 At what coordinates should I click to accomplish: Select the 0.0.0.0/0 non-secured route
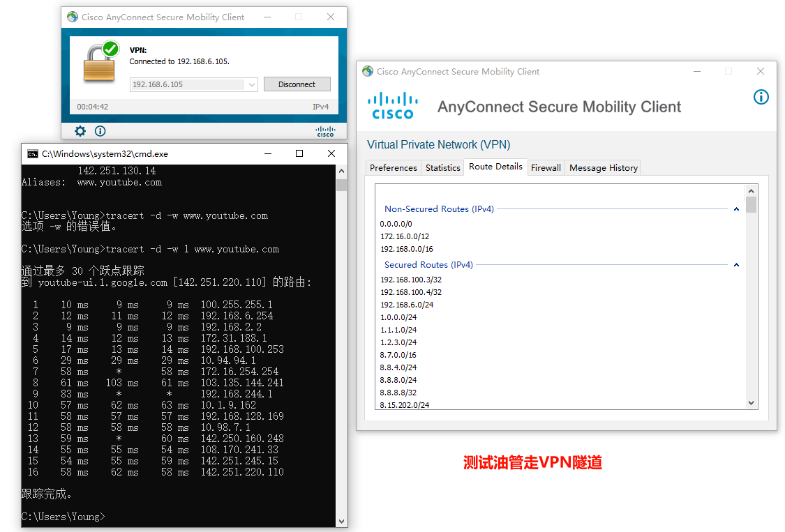[396, 224]
